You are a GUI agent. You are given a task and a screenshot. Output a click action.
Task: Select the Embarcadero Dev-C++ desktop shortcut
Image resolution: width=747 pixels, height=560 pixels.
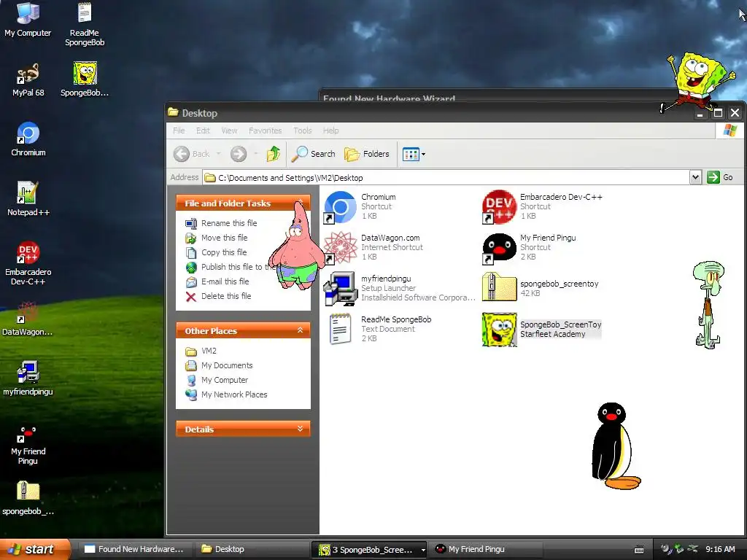coord(28,263)
